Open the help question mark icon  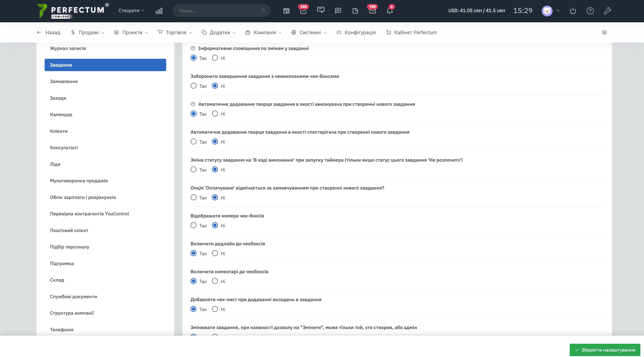pyautogui.click(x=590, y=11)
